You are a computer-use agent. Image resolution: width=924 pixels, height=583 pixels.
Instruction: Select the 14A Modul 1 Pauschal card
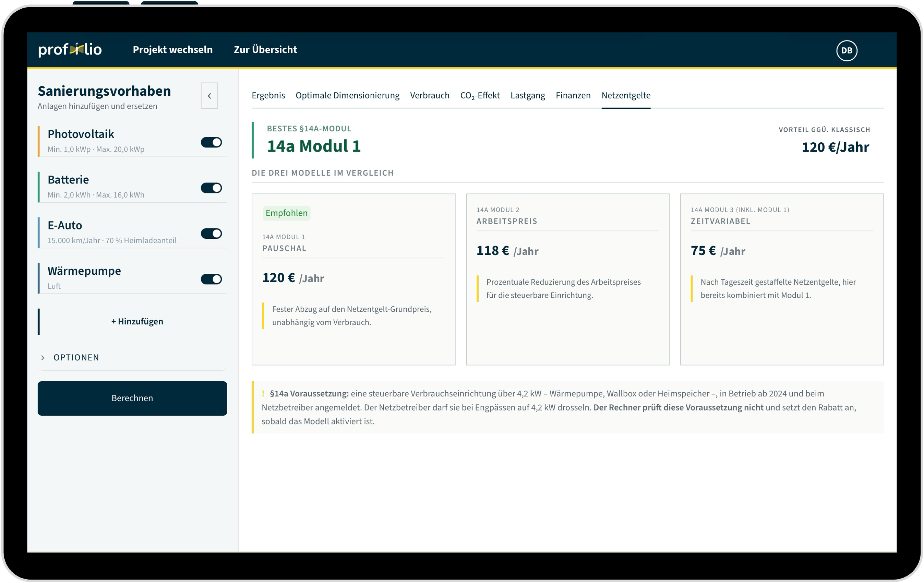coord(353,279)
